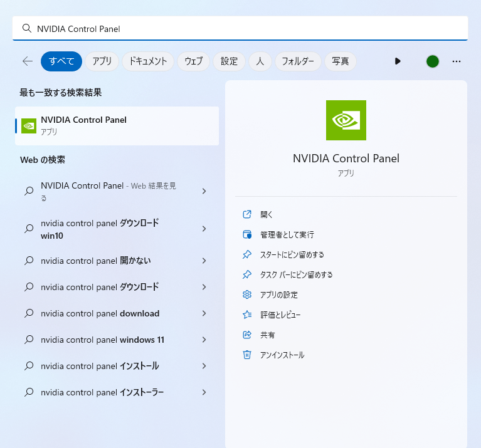Screen dimensions: 481x448
Task: Choose タスク バーにピン留めする
Action: (297, 275)
